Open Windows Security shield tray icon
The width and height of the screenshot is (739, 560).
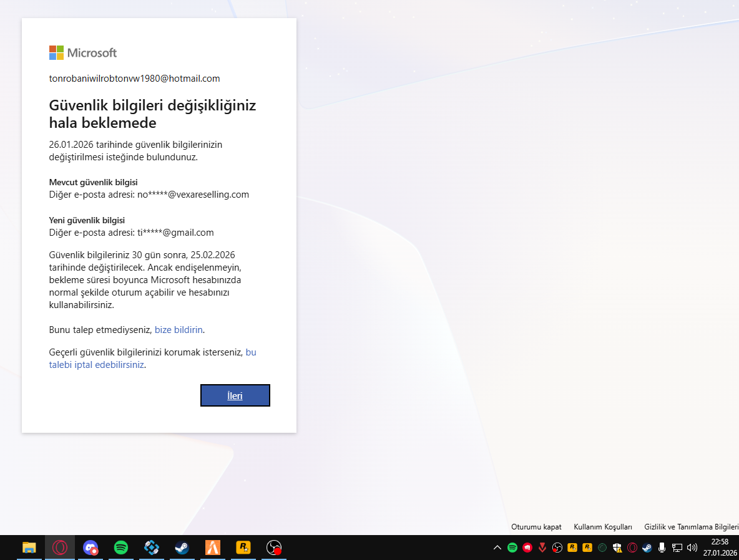click(617, 548)
